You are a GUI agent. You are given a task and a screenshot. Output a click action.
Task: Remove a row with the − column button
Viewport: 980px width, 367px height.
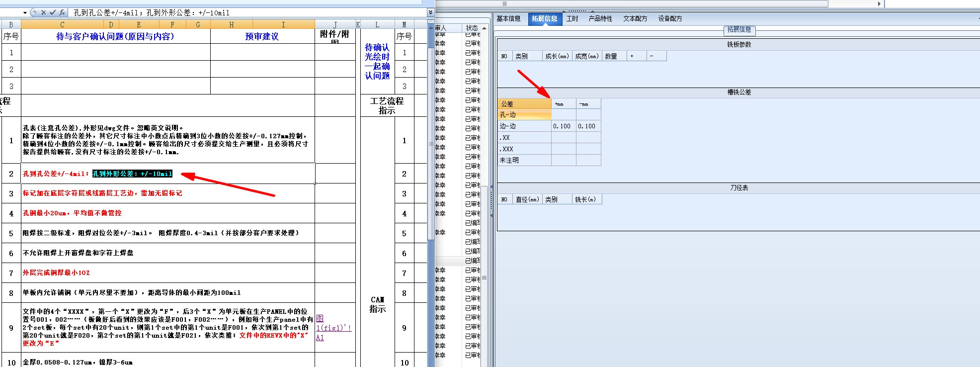pyautogui.click(x=656, y=56)
